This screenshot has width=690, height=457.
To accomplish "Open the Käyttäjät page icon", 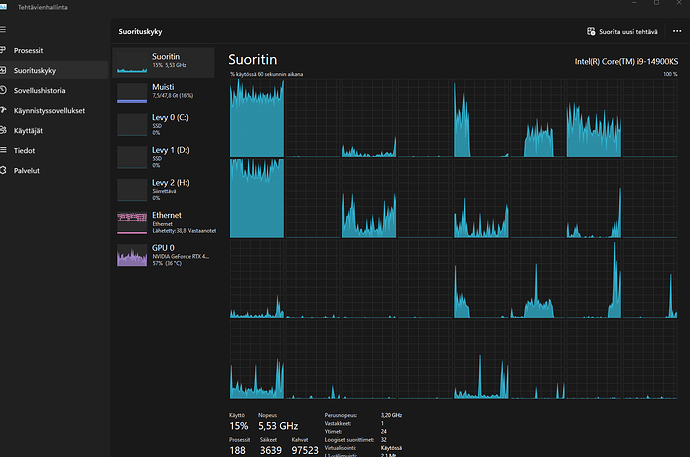I will [x=4, y=130].
